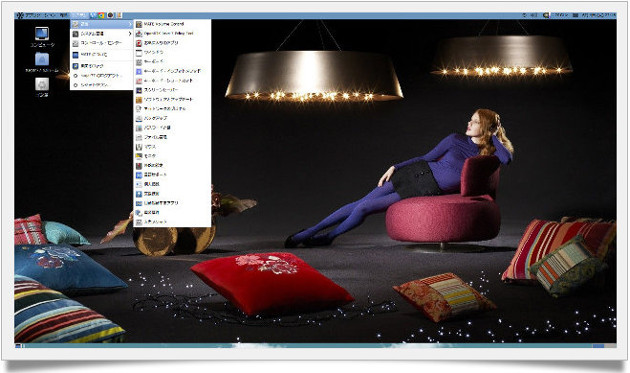The width and height of the screenshot is (630, 373).
Task: Open キーボード・インプットメソッド settings
Action: pyautogui.click(x=172, y=71)
